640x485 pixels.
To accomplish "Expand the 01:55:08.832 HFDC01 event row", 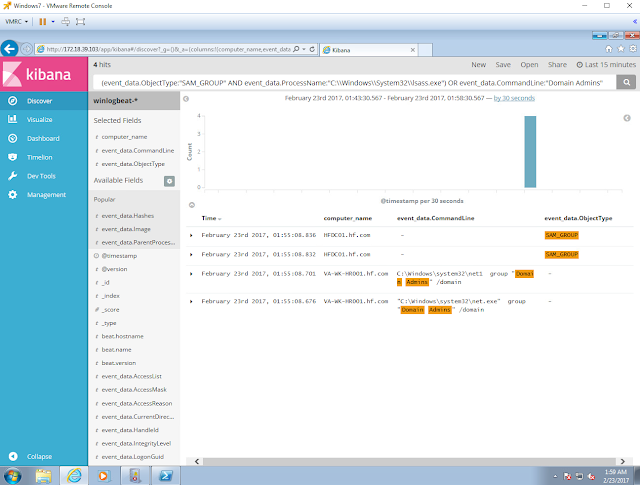I will [191, 255].
